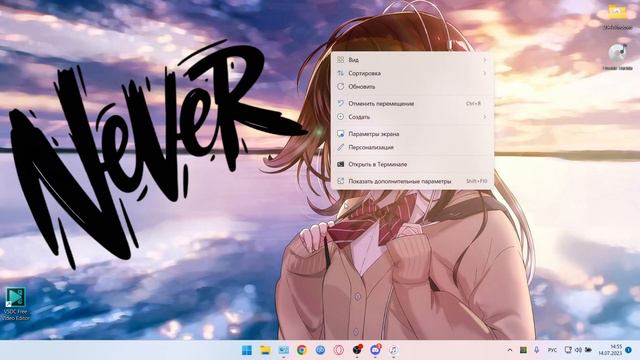Launch Google Chrome from the taskbar

302,350
